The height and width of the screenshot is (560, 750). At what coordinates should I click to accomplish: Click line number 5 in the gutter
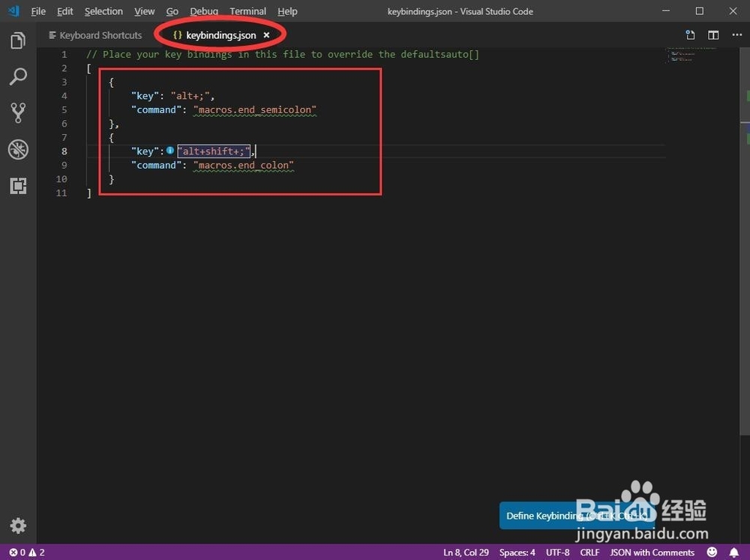64,109
